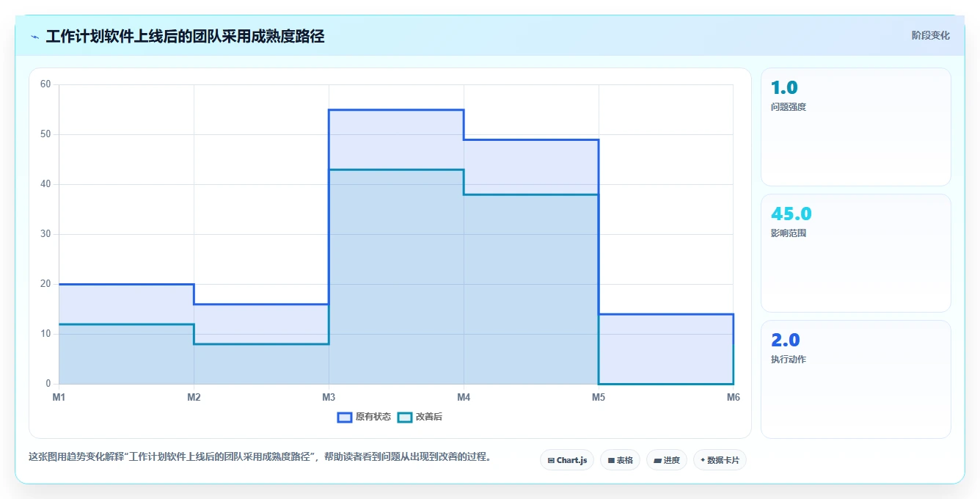Toggle the 改善后 legend swatch
This screenshot has height=499, width=980.
click(x=405, y=417)
